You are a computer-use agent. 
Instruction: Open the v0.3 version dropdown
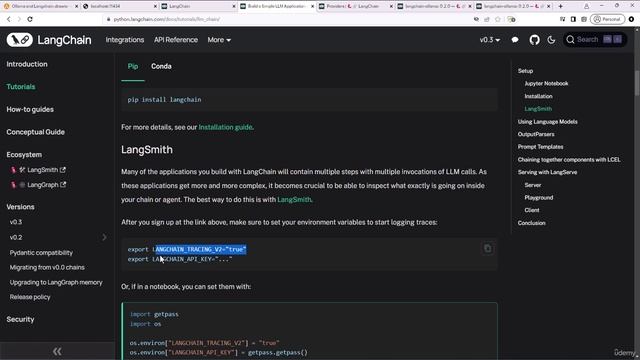point(489,40)
